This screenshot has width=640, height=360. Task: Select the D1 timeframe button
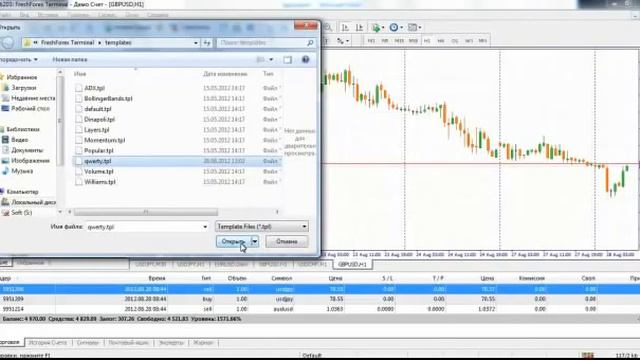[x=455, y=41]
